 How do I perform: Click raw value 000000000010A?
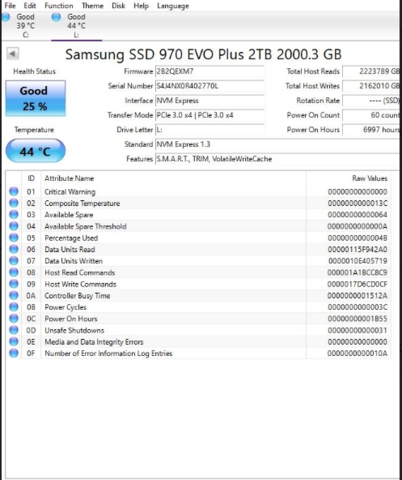[357, 353]
